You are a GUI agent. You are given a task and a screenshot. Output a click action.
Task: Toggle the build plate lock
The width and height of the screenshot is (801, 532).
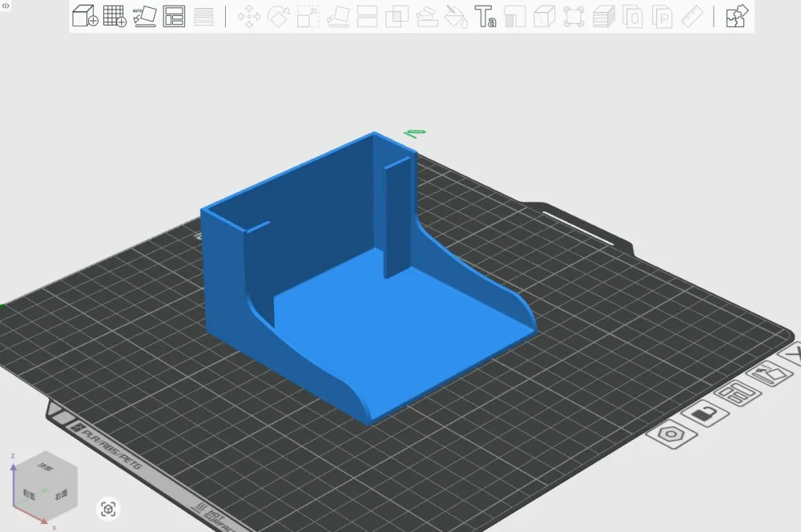coord(706,414)
